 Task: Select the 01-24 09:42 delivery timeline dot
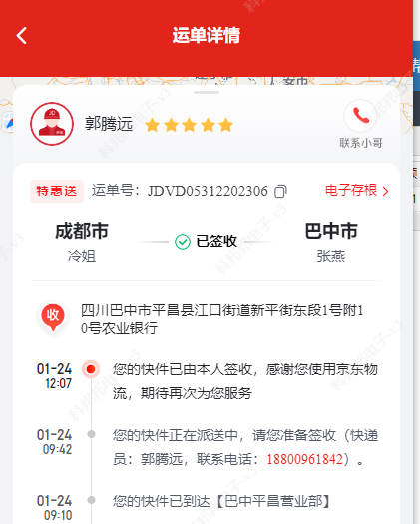(91, 434)
